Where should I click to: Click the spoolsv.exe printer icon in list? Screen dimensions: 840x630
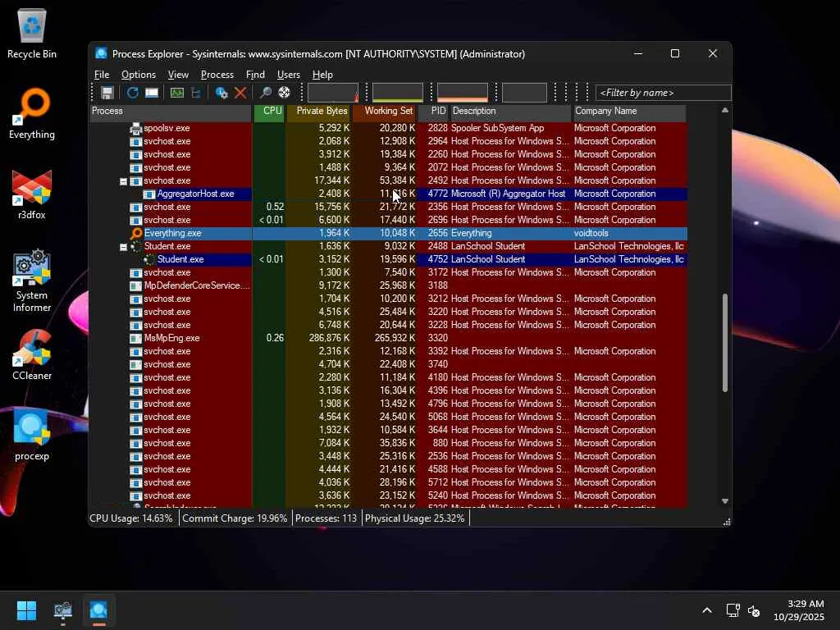[136, 128]
